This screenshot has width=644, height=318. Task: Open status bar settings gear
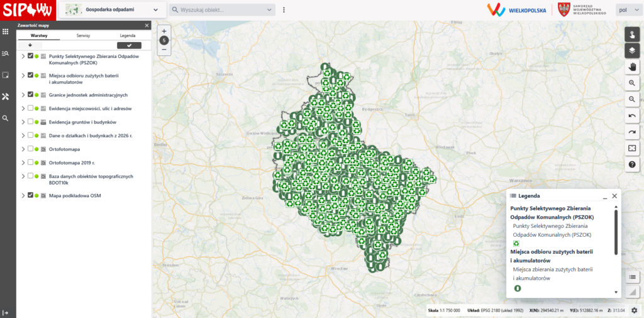pyautogui.click(x=634, y=310)
